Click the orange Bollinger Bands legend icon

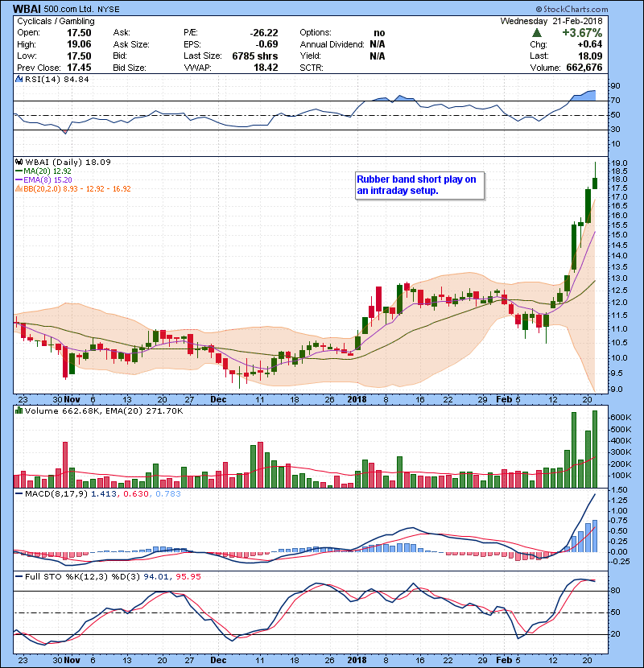coord(19,188)
